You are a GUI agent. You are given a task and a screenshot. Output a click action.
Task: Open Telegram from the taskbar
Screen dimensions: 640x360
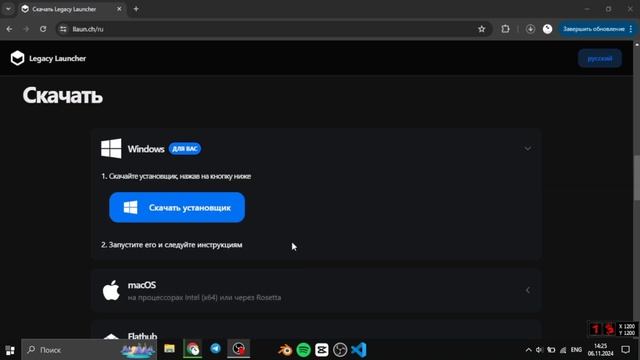point(216,349)
